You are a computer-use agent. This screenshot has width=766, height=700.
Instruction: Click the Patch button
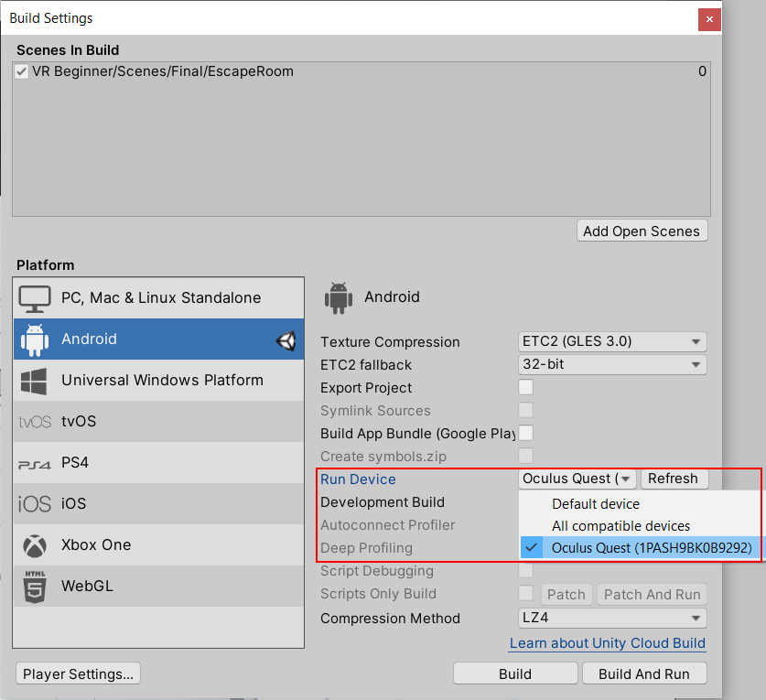pos(566,595)
